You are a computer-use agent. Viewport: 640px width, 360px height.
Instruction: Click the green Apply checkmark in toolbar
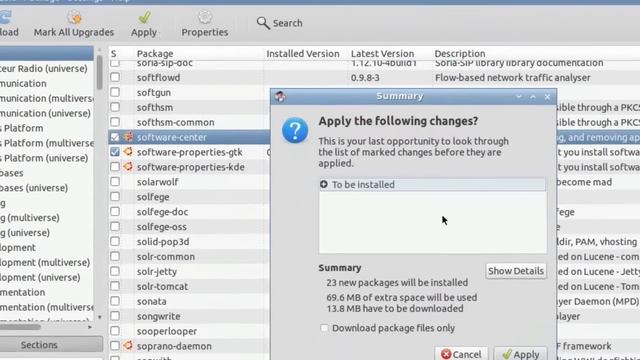click(x=144, y=17)
